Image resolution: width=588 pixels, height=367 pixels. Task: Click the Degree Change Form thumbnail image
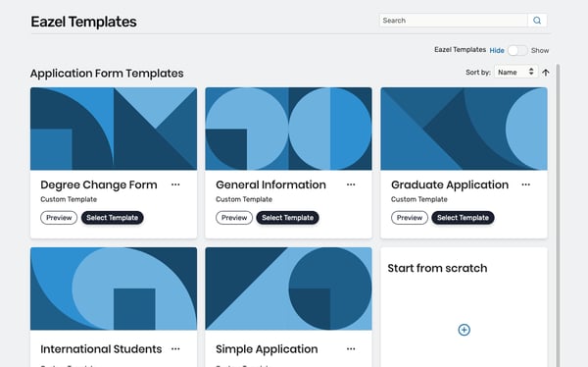(114, 129)
